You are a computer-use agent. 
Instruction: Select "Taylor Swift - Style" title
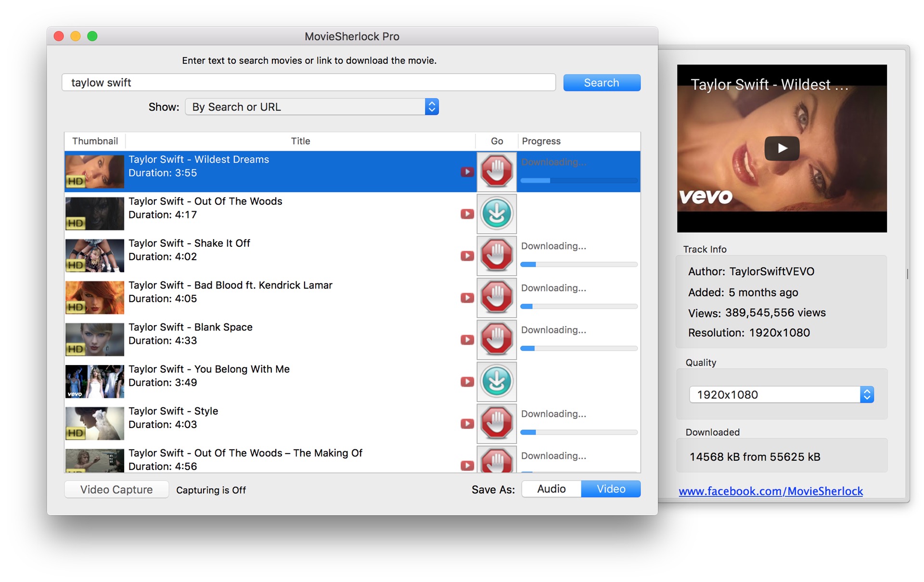[x=173, y=411]
